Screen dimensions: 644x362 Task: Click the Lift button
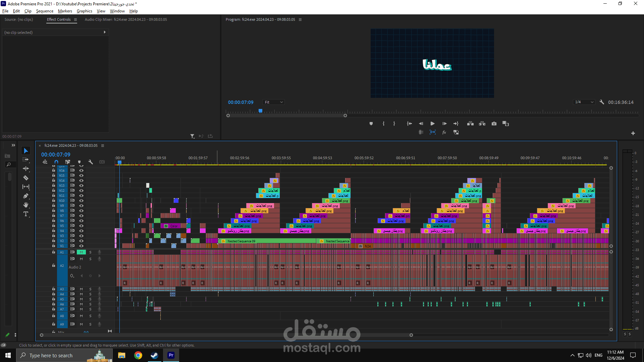point(470,124)
